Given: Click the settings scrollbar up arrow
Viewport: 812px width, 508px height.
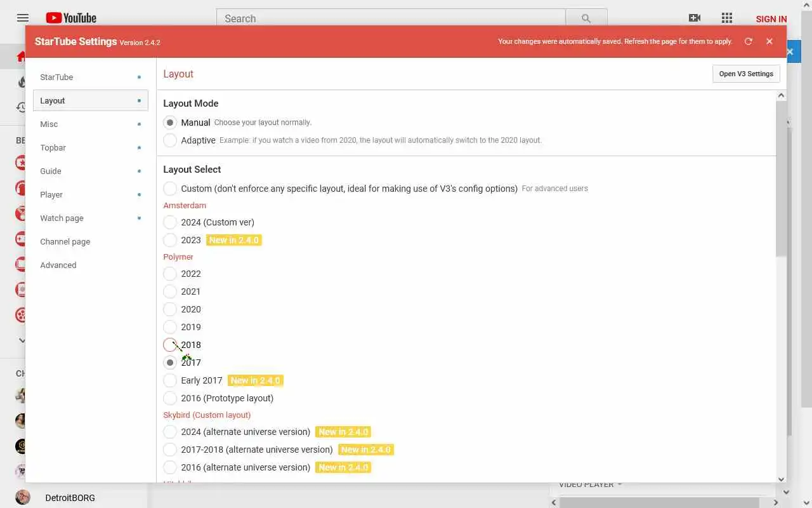Looking at the screenshot, I should click(x=781, y=95).
